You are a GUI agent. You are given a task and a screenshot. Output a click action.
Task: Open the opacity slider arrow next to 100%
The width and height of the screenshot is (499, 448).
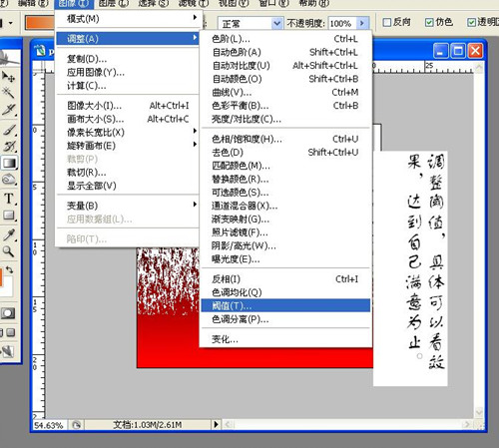(362, 23)
